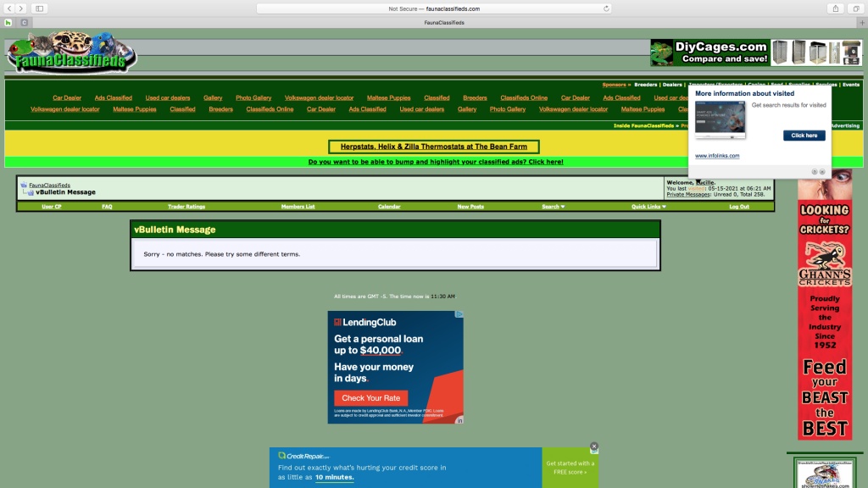868x488 pixels.
Task: Click the Lucille username link
Action: 705,183
